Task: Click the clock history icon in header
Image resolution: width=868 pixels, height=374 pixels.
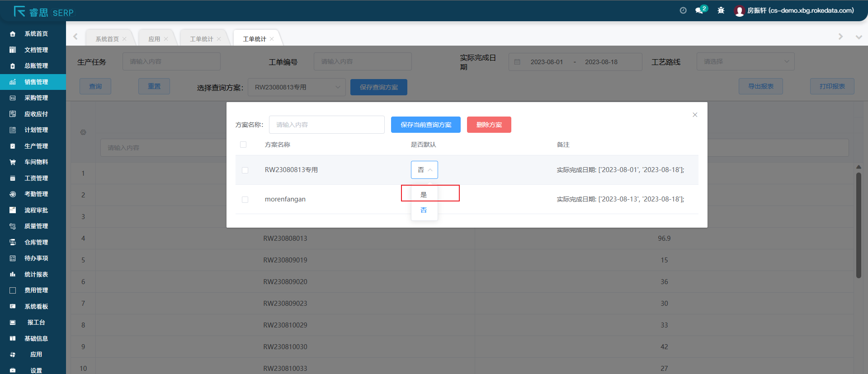Action: pyautogui.click(x=683, y=10)
